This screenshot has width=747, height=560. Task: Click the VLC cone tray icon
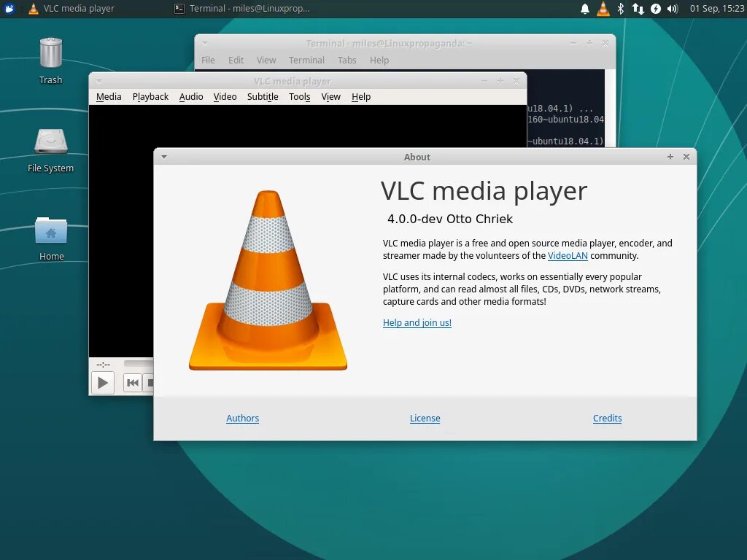tap(603, 9)
